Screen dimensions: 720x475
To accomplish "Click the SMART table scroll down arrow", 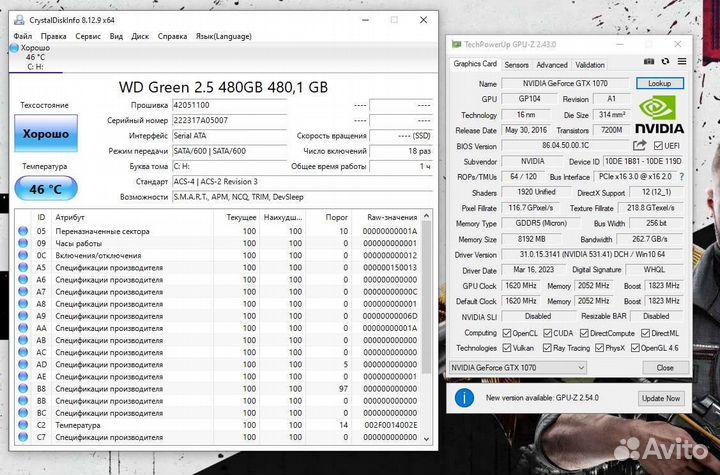I will 427,439.
